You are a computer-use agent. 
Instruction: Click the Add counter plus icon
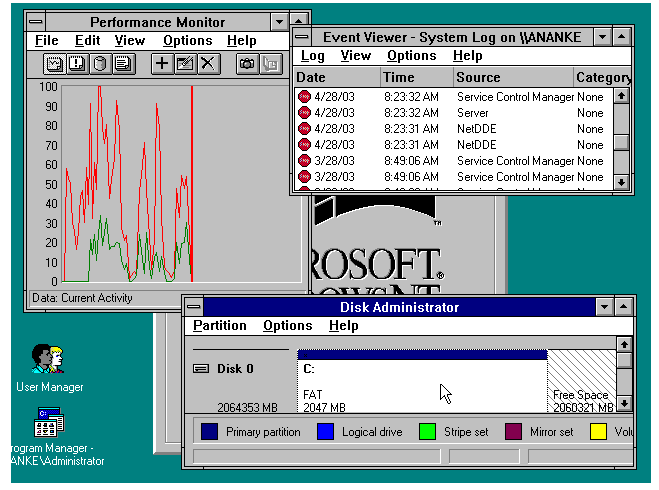(162, 64)
